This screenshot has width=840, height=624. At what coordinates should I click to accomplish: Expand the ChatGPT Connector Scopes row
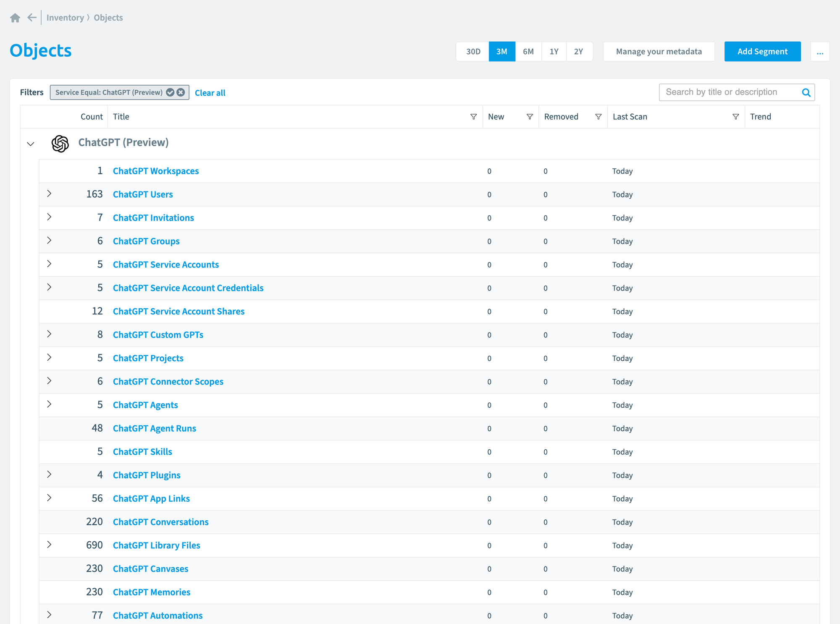[x=49, y=381]
